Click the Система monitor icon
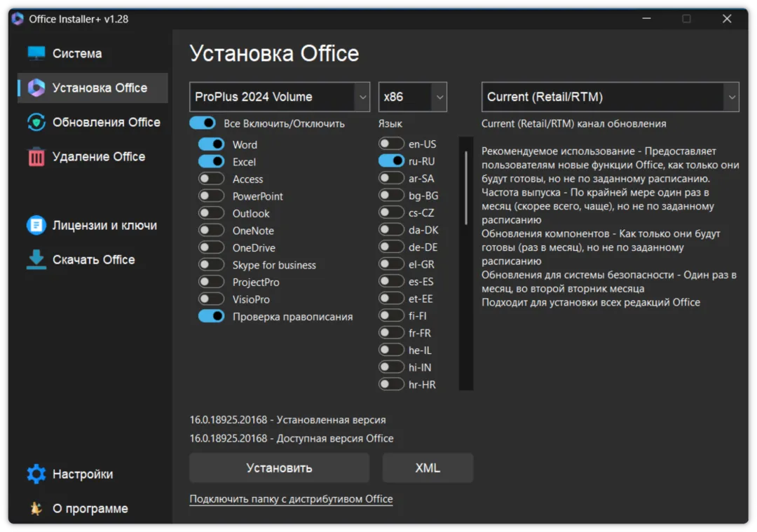 36,53
